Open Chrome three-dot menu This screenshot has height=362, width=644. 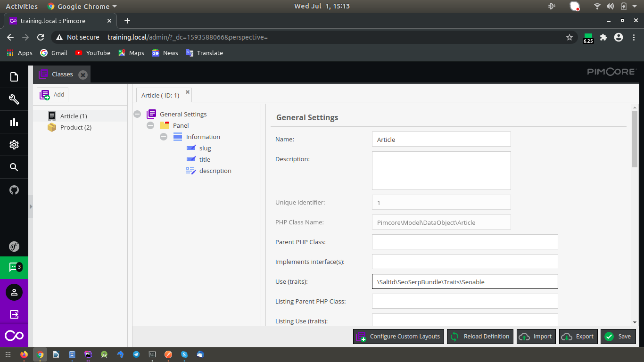[x=633, y=37]
